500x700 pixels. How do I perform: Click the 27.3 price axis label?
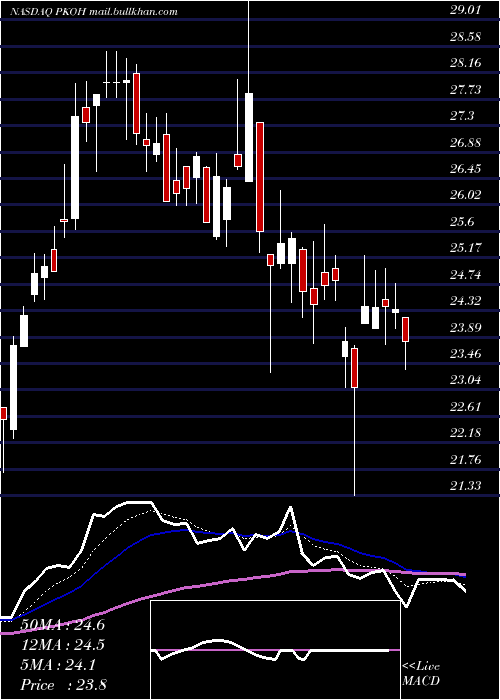click(x=462, y=116)
